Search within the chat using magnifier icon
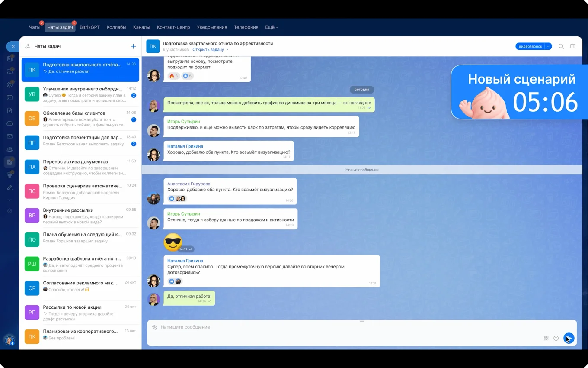This screenshot has height=368, width=588. (x=561, y=46)
